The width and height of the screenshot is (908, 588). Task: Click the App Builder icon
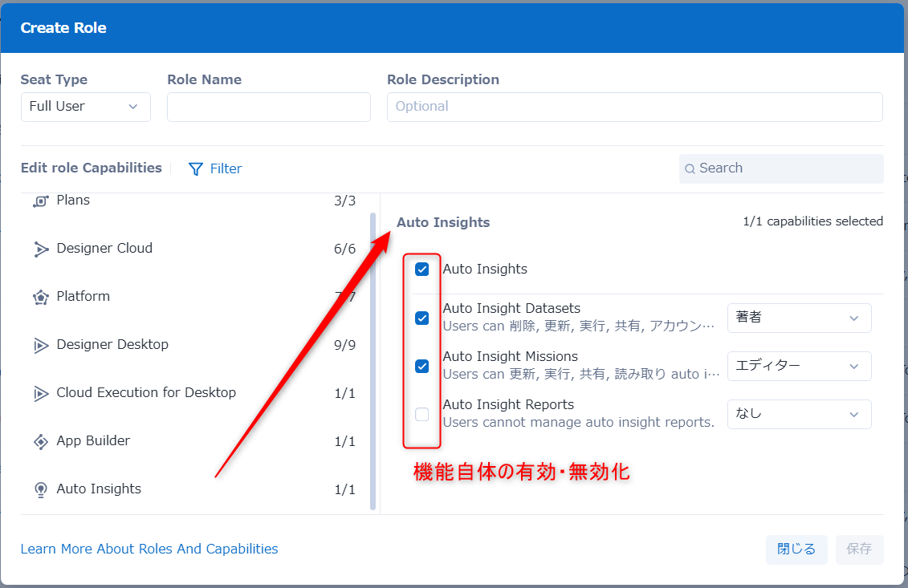[40, 441]
